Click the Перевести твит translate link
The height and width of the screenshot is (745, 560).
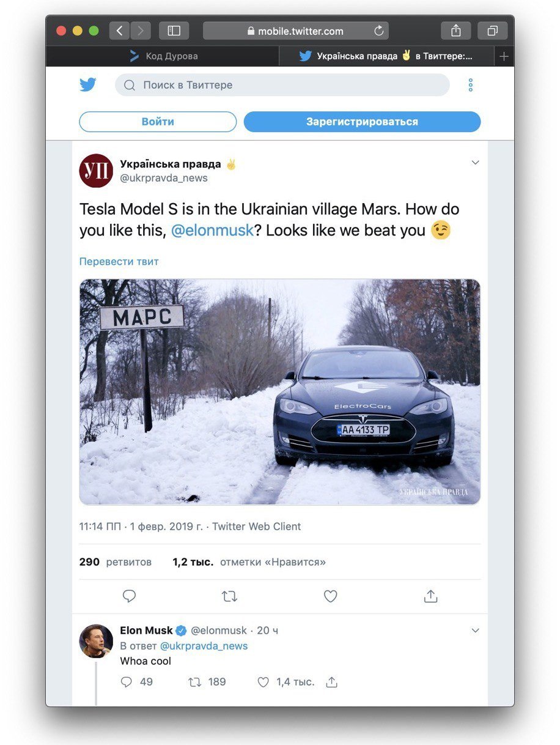coord(119,261)
